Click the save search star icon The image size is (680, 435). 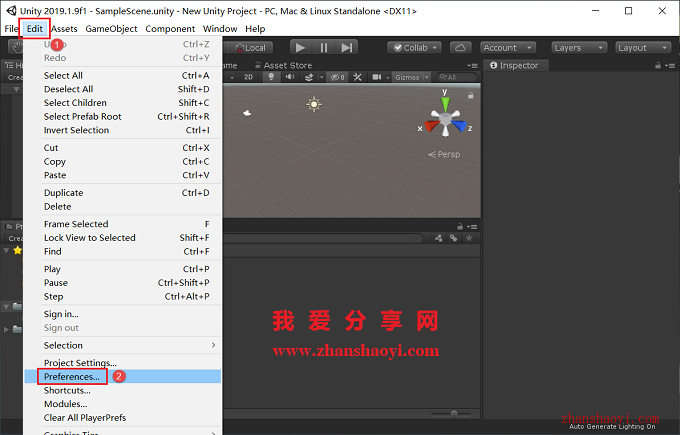click(469, 238)
